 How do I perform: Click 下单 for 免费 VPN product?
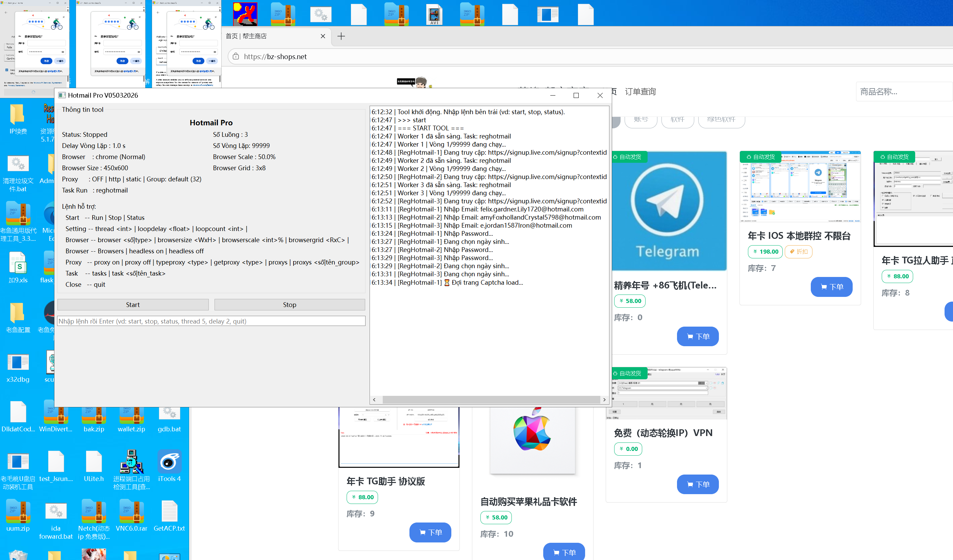coord(697,484)
